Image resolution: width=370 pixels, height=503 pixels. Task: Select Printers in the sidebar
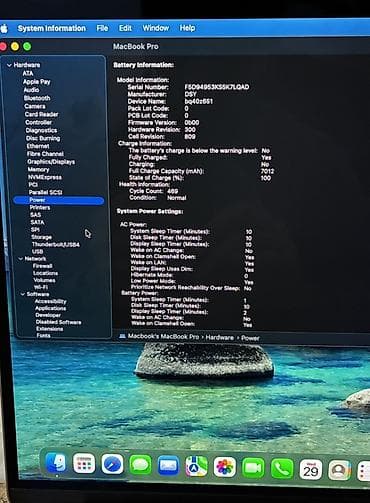40,207
